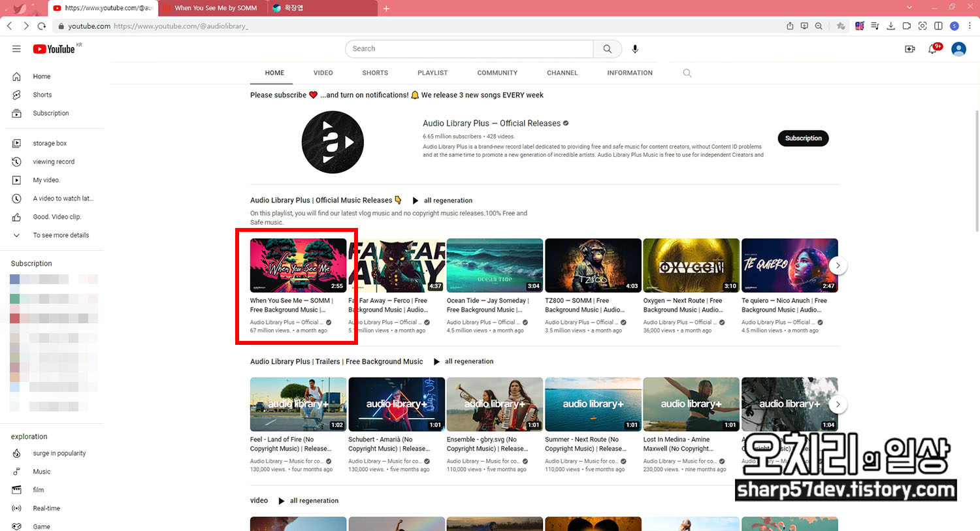Open the media control playlist icon
Viewport: 980px width, 531px height.
tap(875, 26)
